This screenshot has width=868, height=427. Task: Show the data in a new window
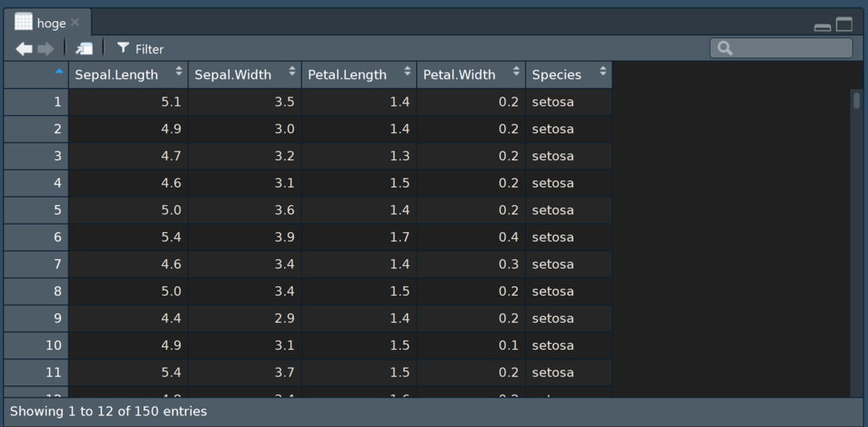click(84, 49)
